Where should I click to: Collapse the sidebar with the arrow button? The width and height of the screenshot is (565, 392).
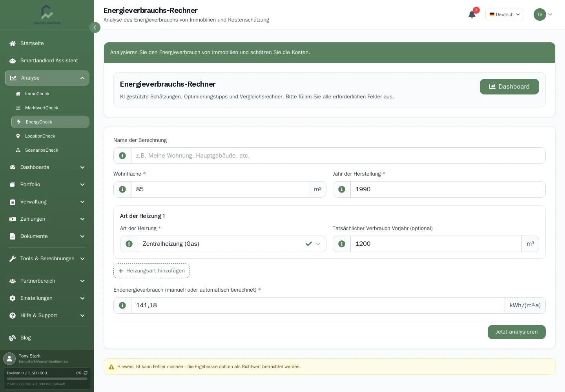[x=95, y=27]
